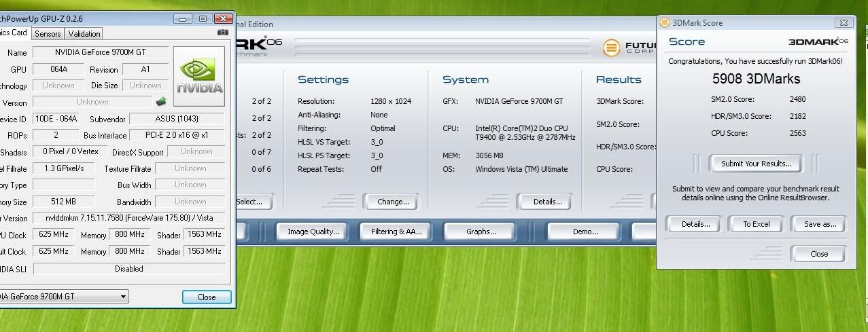Click Save as... in score dialog

818,224
